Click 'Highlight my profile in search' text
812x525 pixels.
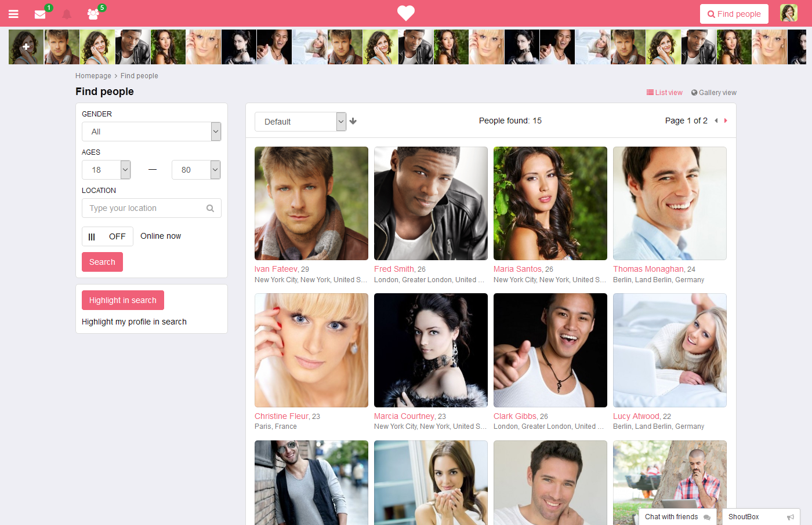tap(134, 322)
